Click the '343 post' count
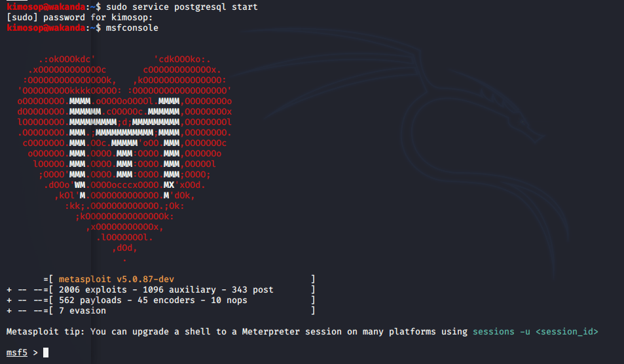 tap(252, 289)
